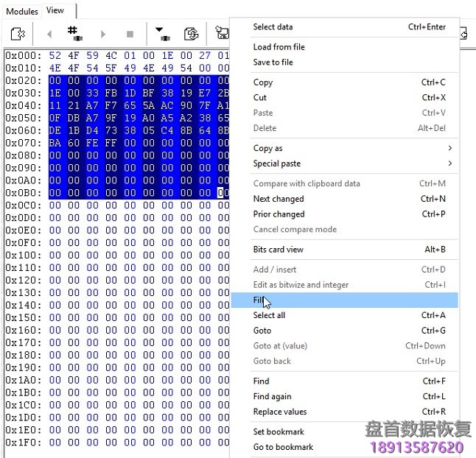
Task: Click the forward arrow toolbar icon
Action: [103, 34]
